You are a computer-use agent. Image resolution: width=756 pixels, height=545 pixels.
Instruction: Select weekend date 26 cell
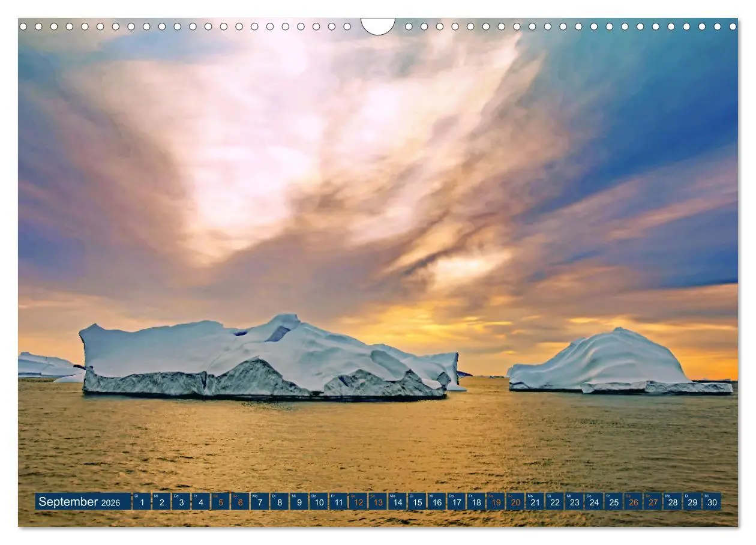[x=633, y=502]
